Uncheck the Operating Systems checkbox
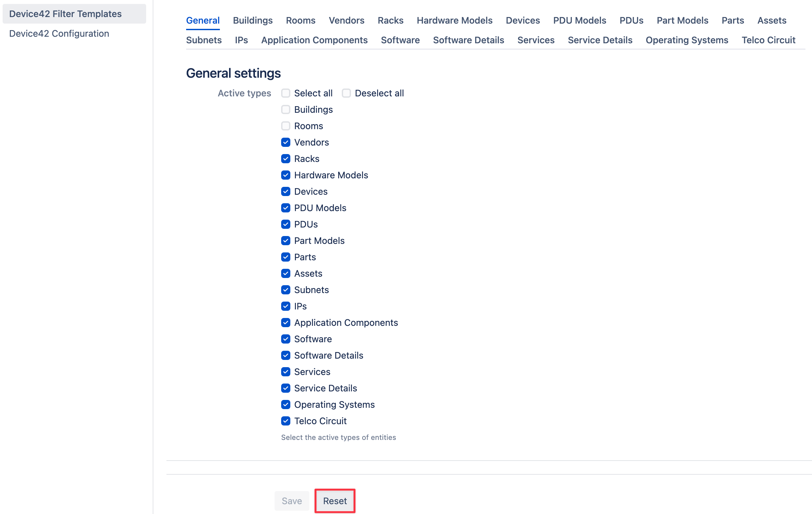Viewport: 812px width, 514px height. coord(286,405)
